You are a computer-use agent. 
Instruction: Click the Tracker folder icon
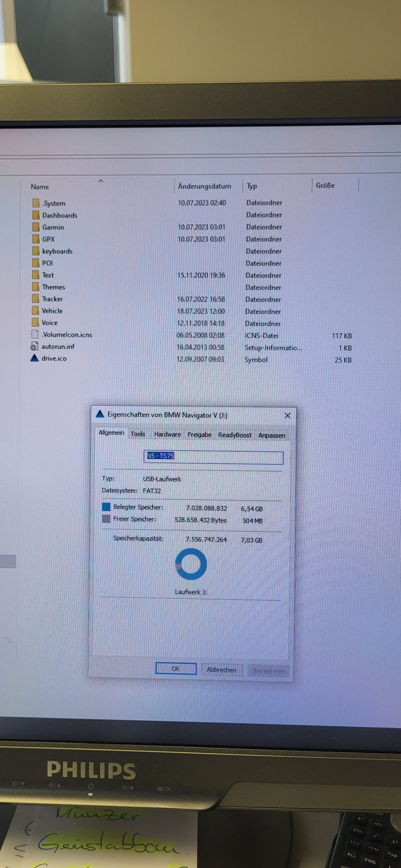pos(35,299)
